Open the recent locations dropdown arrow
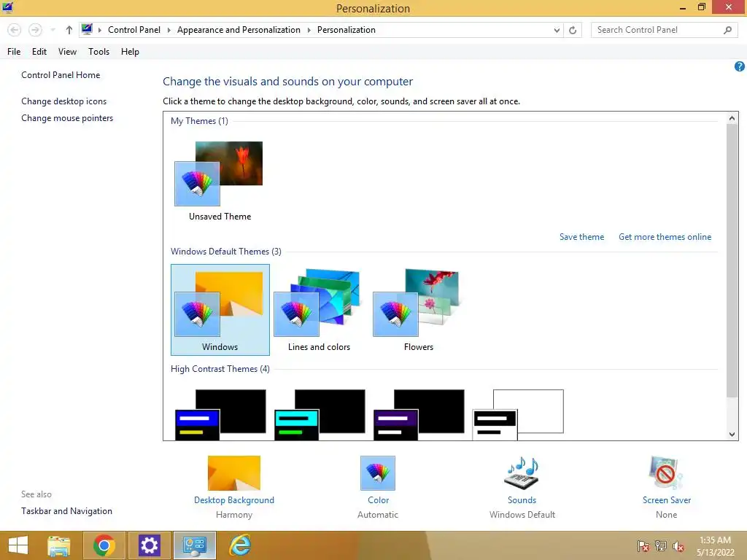747x560 pixels. tap(53, 30)
